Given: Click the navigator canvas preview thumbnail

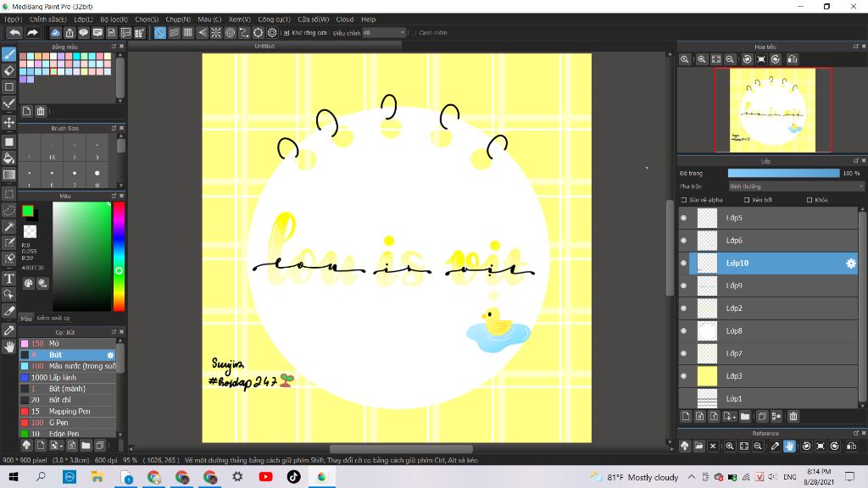Looking at the screenshot, I should click(x=773, y=109).
